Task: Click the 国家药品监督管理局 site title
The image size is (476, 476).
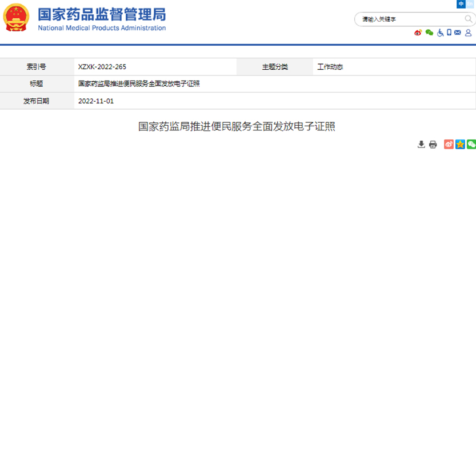Action: (102, 15)
